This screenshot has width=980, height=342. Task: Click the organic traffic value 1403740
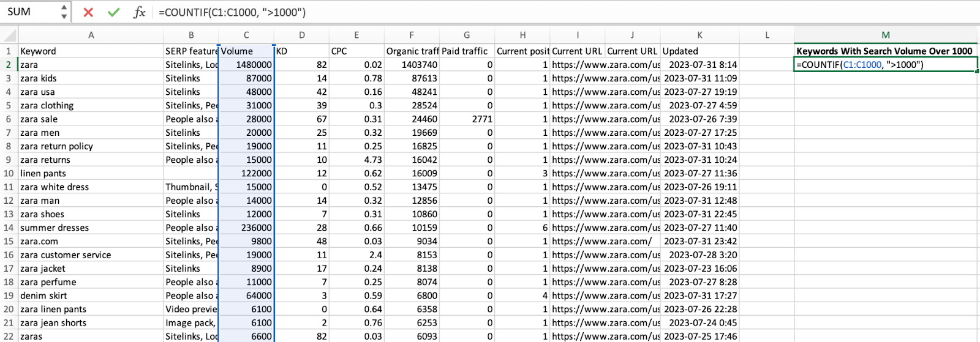pyautogui.click(x=412, y=64)
